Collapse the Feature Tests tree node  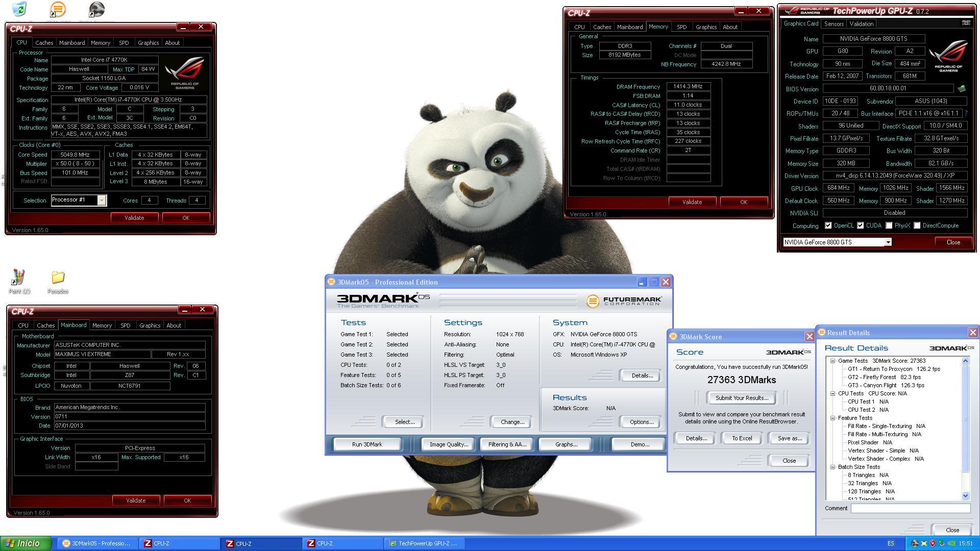click(832, 418)
